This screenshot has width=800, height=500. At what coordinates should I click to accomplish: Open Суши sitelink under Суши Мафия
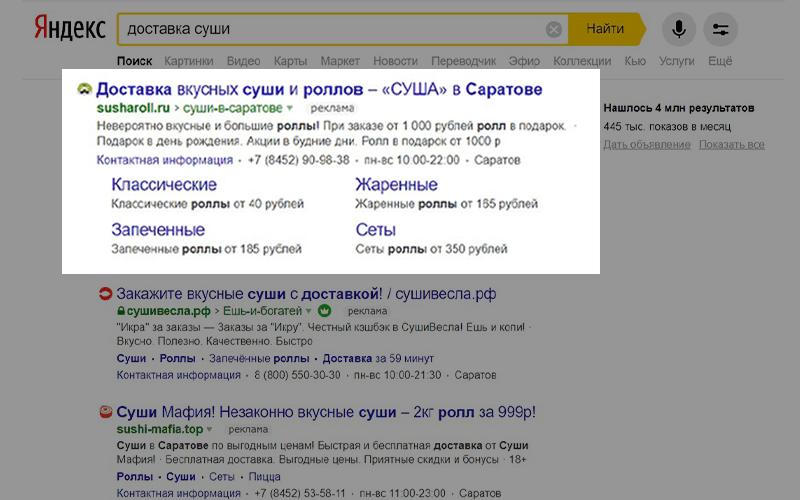click(181, 477)
